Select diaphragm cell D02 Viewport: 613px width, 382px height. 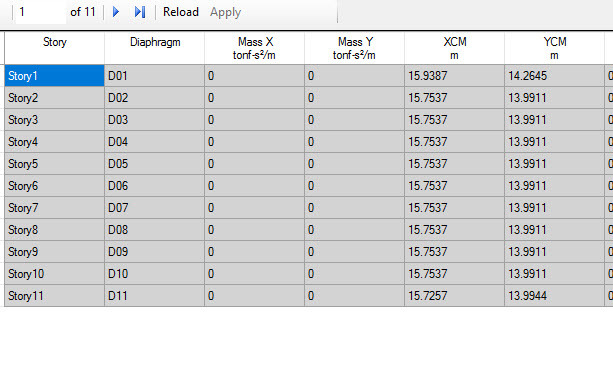154,98
